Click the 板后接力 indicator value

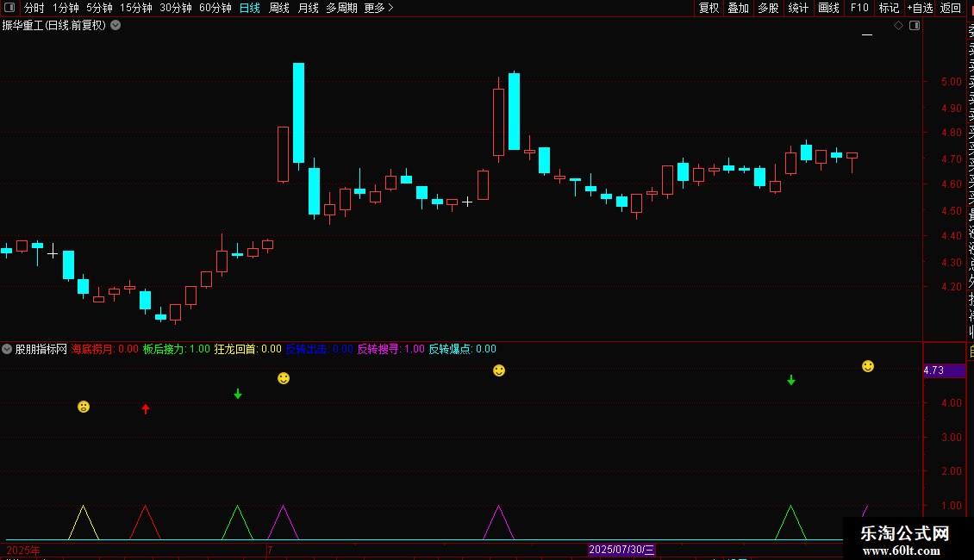(x=177, y=349)
